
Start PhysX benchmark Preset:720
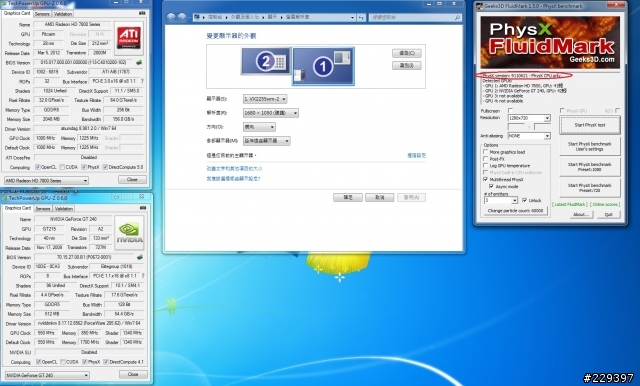590,187
